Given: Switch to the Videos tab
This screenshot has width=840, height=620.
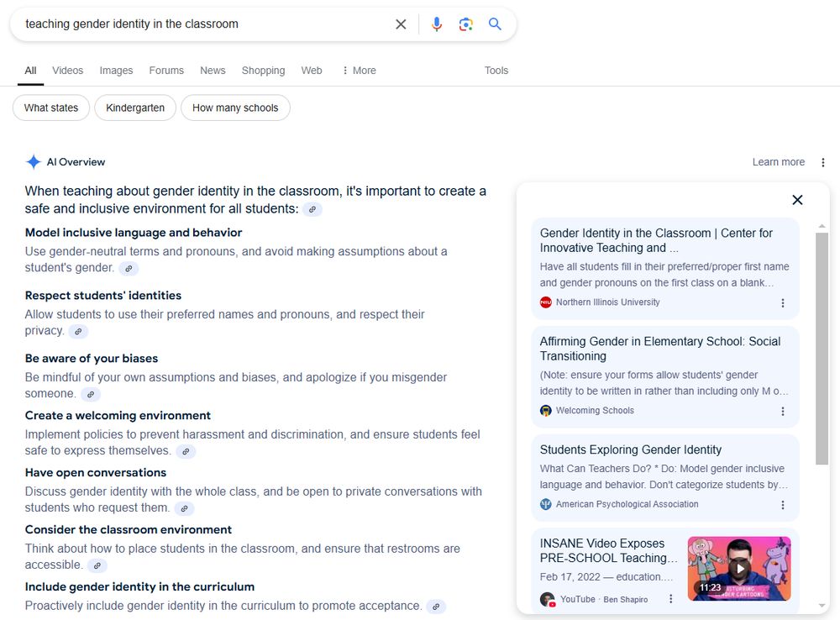Looking at the screenshot, I should [x=67, y=71].
